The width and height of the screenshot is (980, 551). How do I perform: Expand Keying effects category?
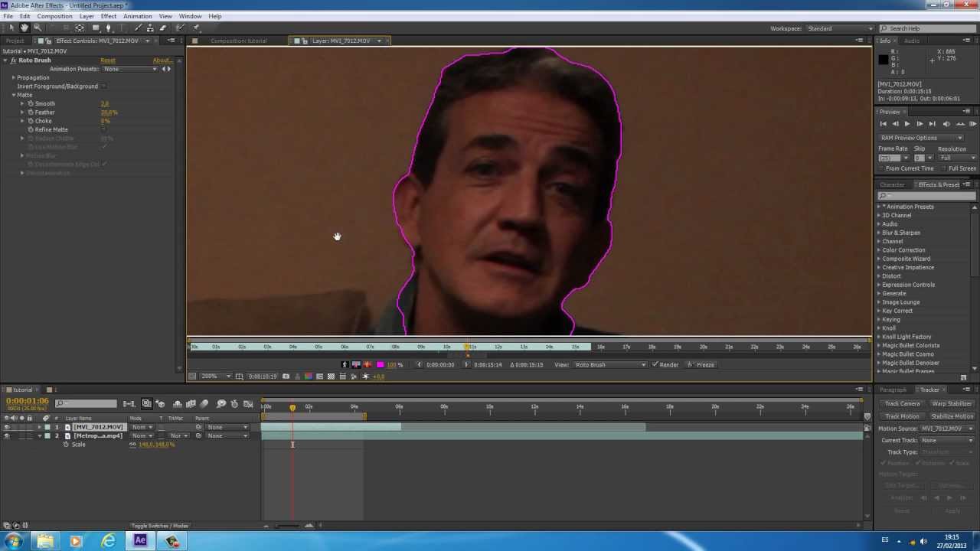pyautogui.click(x=879, y=319)
